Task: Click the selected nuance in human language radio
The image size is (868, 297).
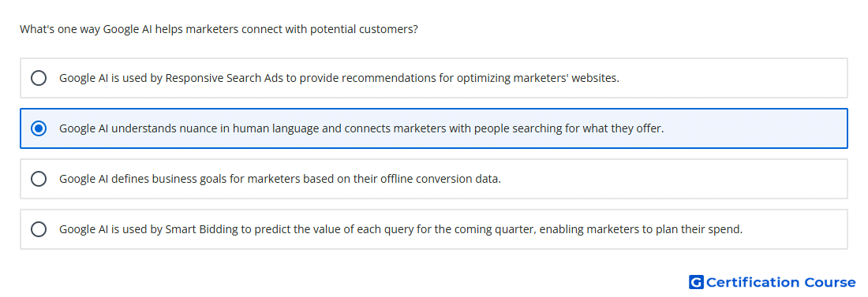Action: 39,128
